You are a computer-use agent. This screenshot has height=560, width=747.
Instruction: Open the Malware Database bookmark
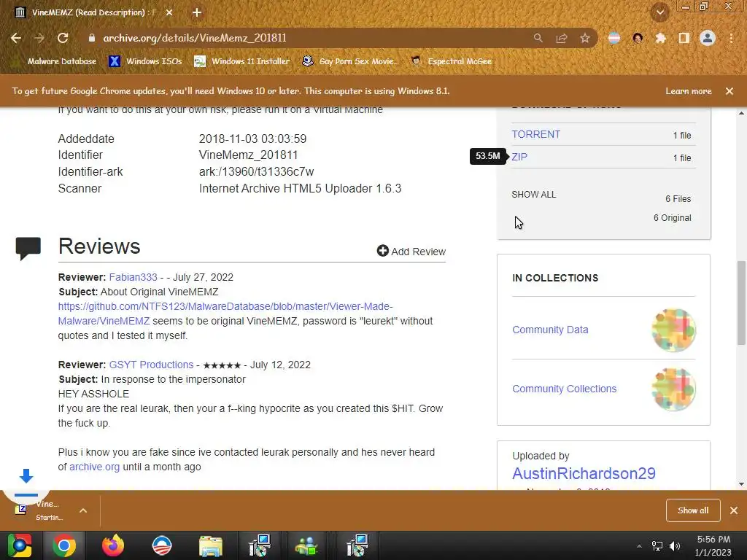[57, 61]
